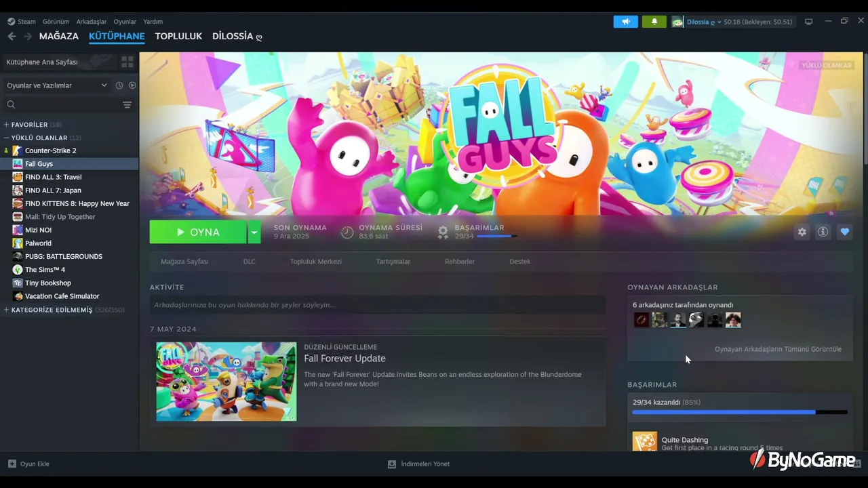Click the Vacation Cafe Simulator icon
868x488 pixels.
(18, 296)
